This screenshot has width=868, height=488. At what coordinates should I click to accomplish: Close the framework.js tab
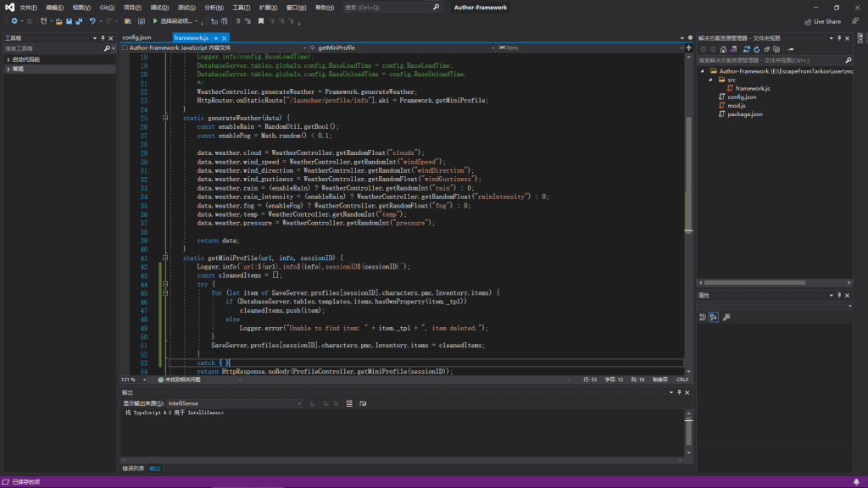(x=224, y=38)
